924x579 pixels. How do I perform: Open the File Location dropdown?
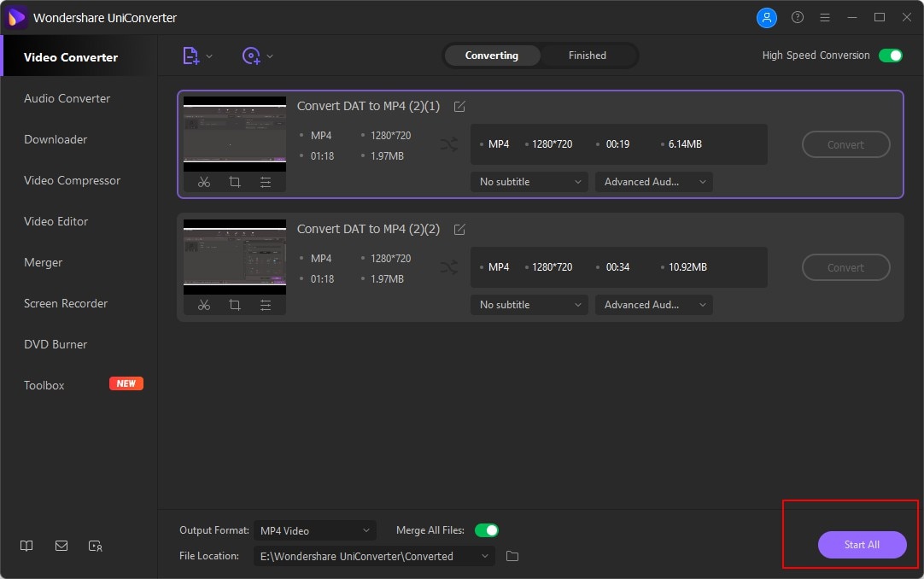tap(373, 556)
